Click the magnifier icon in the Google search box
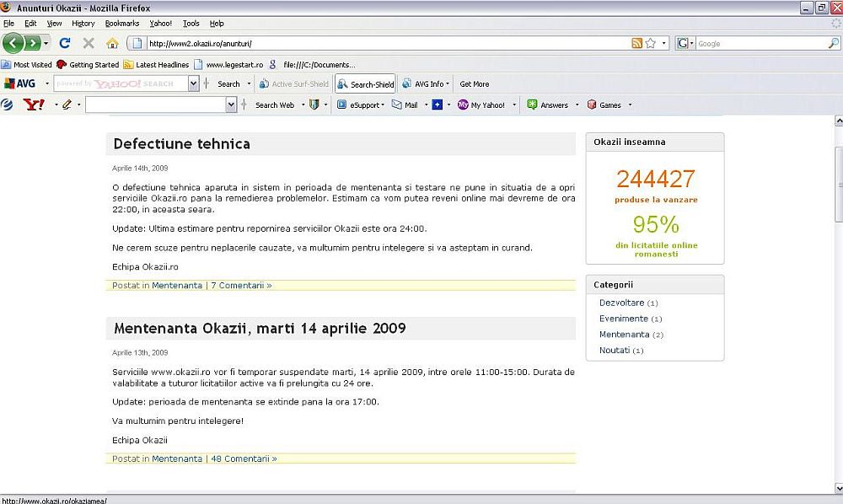Screen dimensions: 843x504 point(833,43)
